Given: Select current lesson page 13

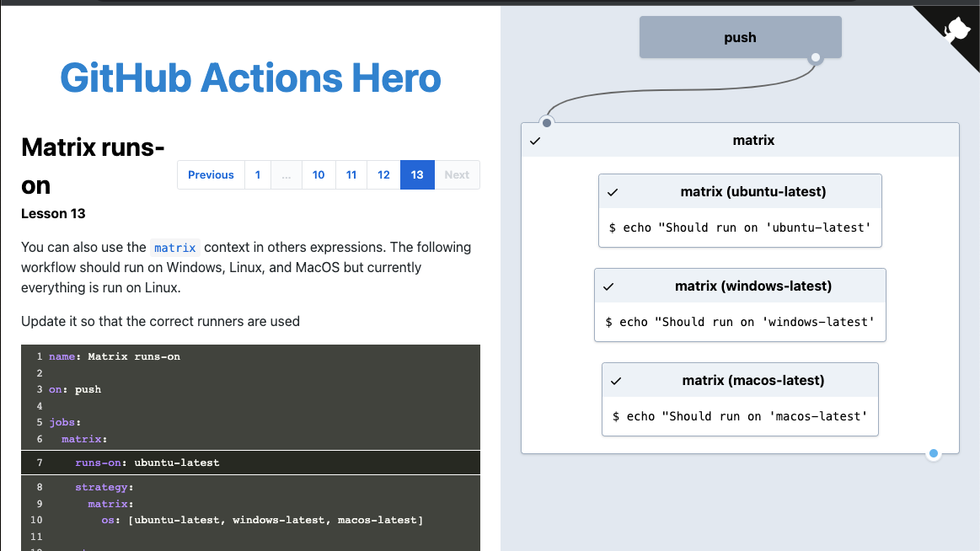Looking at the screenshot, I should [417, 175].
